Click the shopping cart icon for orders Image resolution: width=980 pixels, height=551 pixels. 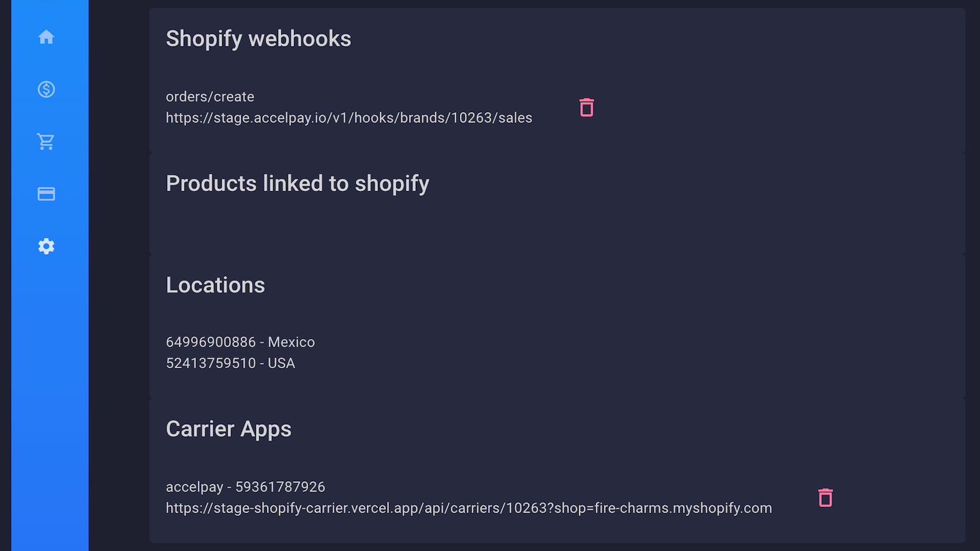(46, 141)
